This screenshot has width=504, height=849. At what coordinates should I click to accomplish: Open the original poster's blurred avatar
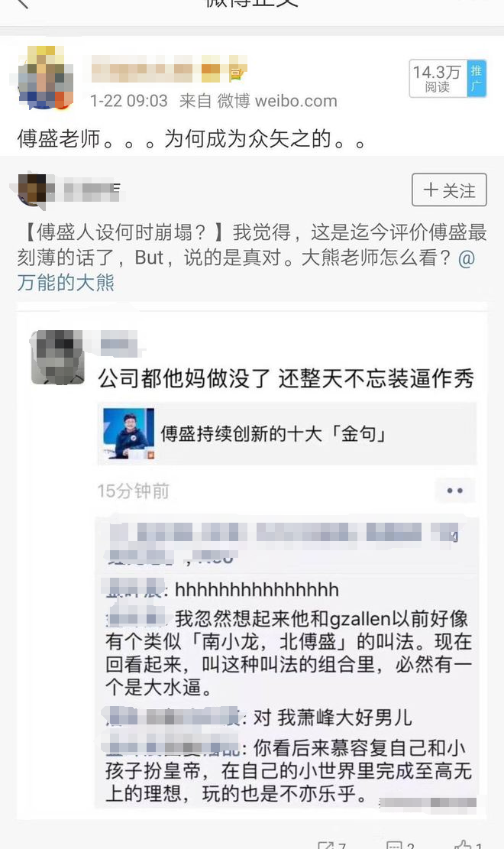pyautogui.click(x=46, y=77)
